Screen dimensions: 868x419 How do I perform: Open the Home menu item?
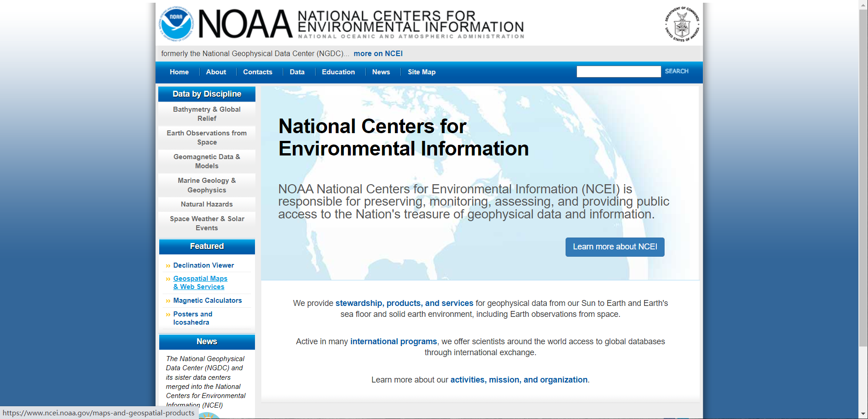pyautogui.click(x=179, y=72)
